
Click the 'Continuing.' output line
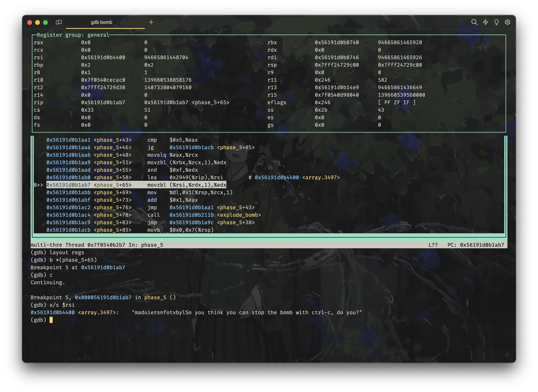48,282
